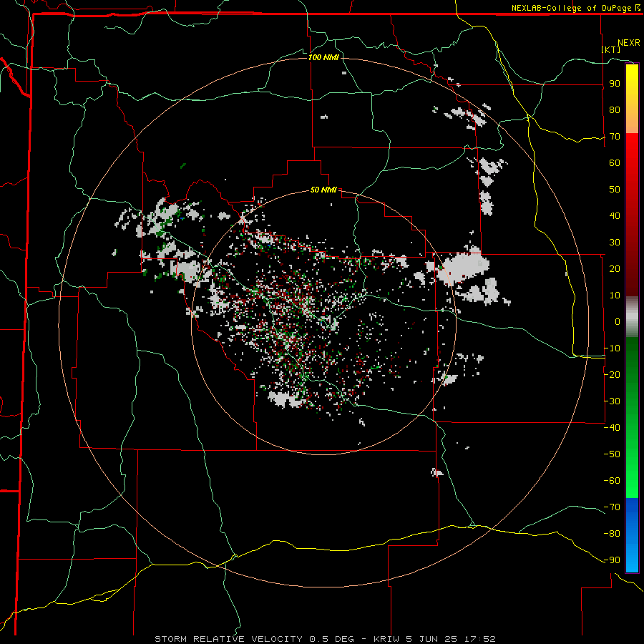Click the NEXR label above the color scale
Screen dimensions: 644x644
629,43
